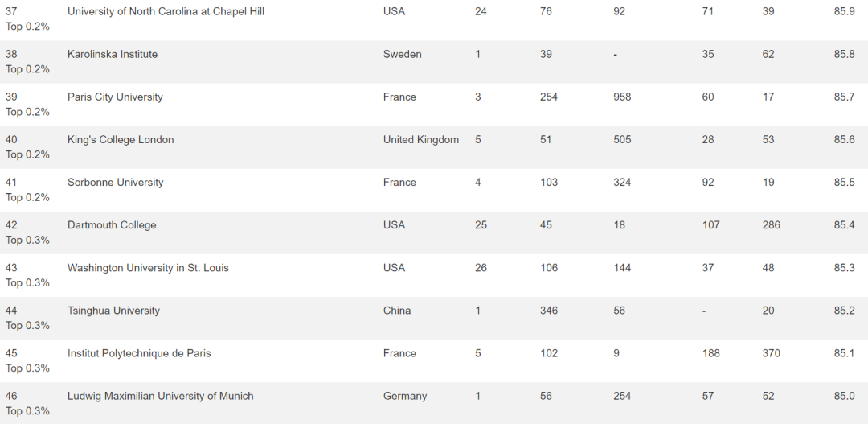Click University of North Carolina at Chapel Hill

tap(166, 11)
